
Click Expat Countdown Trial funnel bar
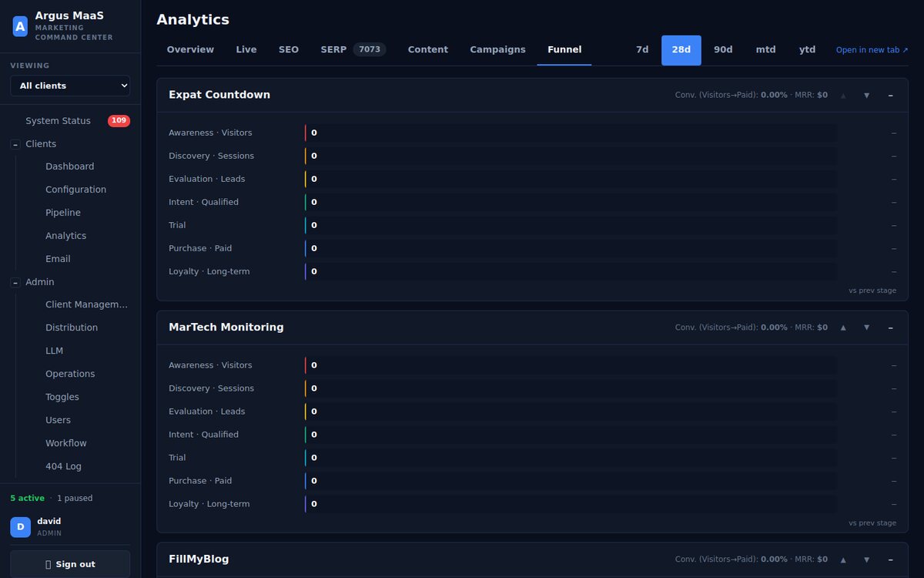pos(571,226)
